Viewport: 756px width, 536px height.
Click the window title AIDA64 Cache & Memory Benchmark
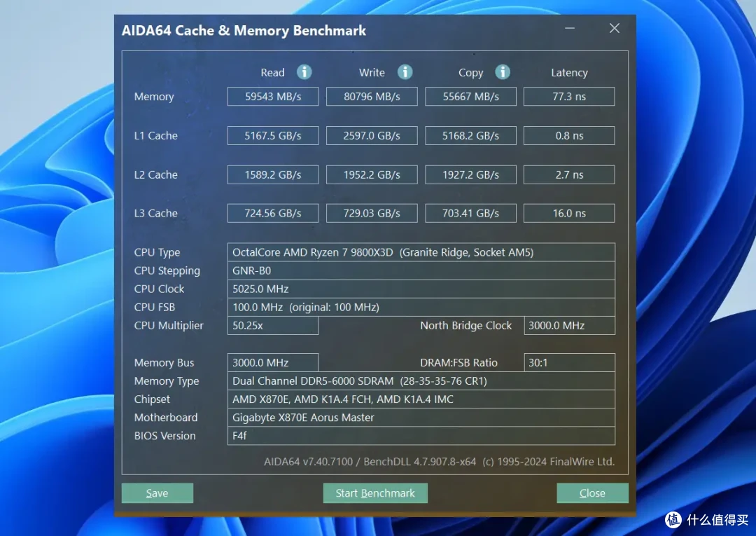(x=244, y=31)
